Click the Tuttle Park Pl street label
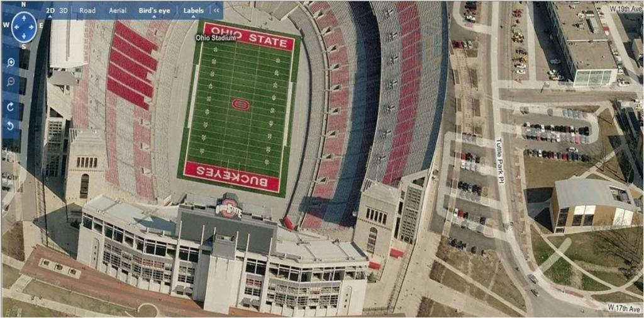The width and height of the screenshot is (644, 318). pos(501,161)
